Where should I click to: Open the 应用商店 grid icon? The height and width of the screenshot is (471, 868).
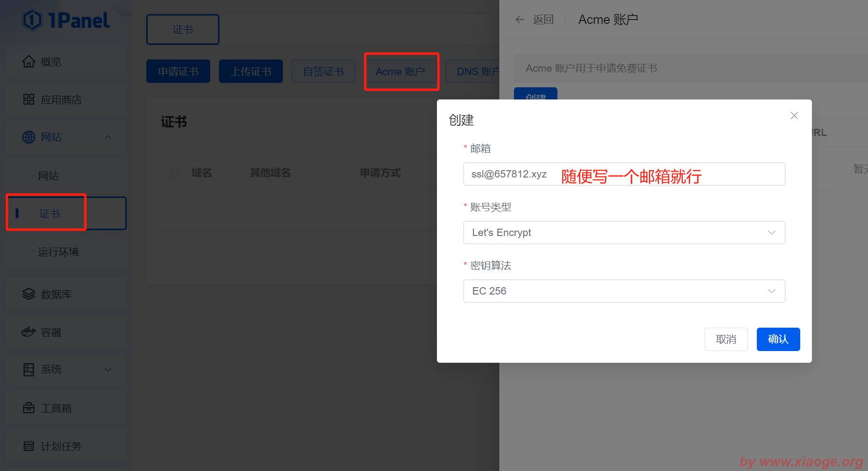point(29,99)
